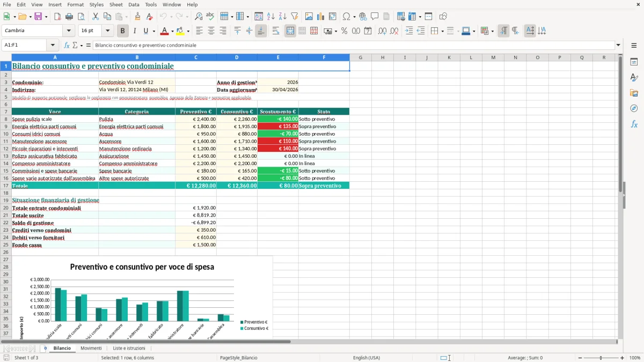Open Find and Replace tool
Screen dimensions: 644x362
point(199,17)
